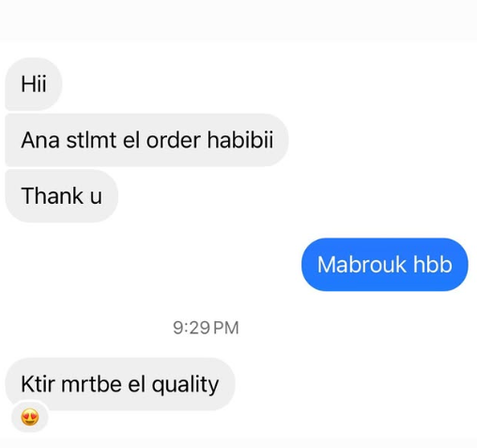
Task: Click the word "order" in second message
Action: point(174,140)
